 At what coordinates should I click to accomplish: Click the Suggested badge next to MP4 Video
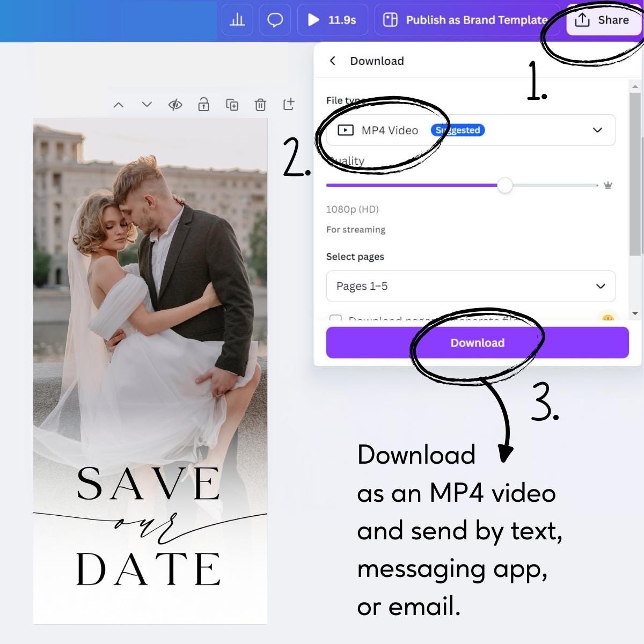point(458,130)
